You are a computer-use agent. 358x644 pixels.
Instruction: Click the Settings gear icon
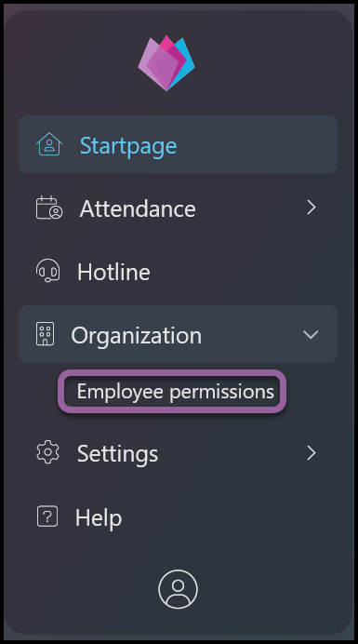(48, 452)
